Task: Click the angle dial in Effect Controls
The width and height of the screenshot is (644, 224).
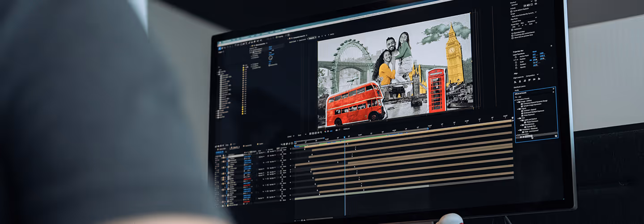Action: (271, 58)
